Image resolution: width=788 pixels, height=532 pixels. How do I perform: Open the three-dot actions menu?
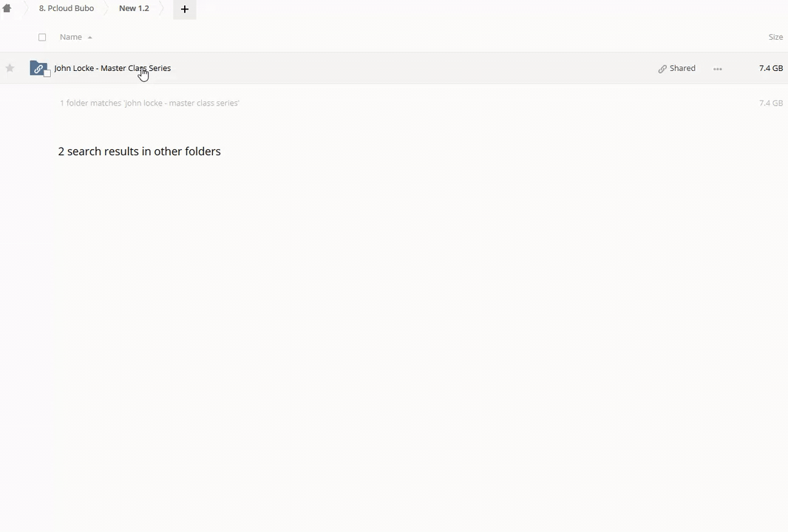[717, 69]
